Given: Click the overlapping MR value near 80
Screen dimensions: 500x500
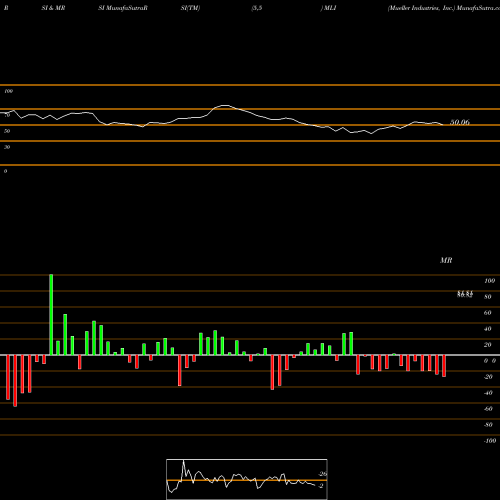Looking at the screenshot, I should tap(465, 294).
